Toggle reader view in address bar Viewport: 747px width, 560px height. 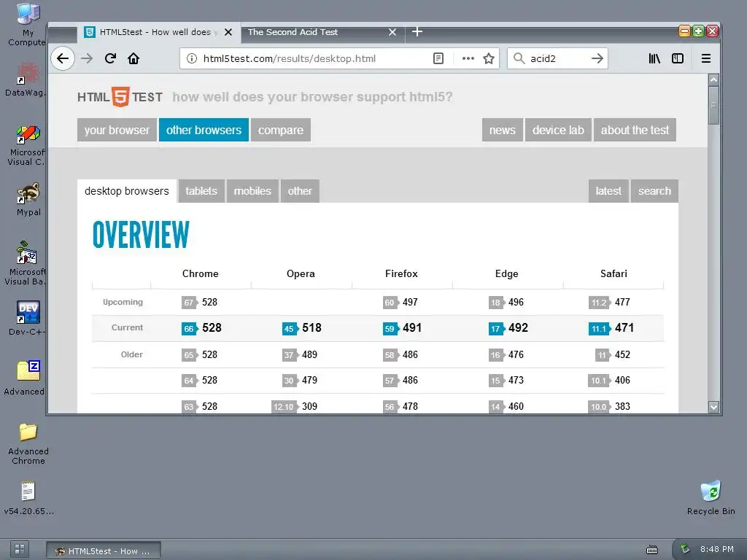pos(438,58)
